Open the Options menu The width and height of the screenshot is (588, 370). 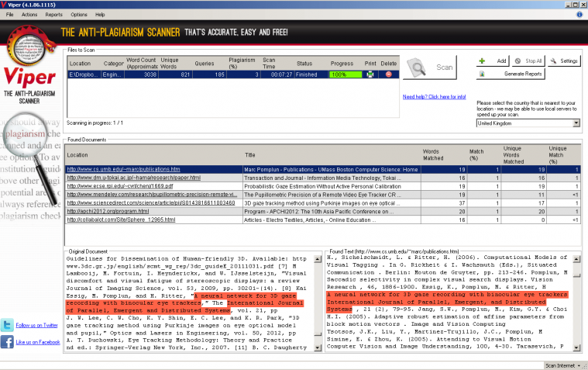pyautogui.click(x=79, y=15)
